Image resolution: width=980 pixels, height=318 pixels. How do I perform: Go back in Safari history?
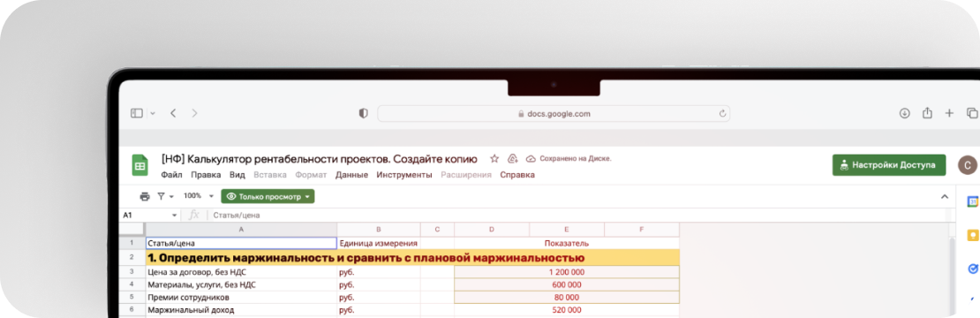click(x=173, y=113)
